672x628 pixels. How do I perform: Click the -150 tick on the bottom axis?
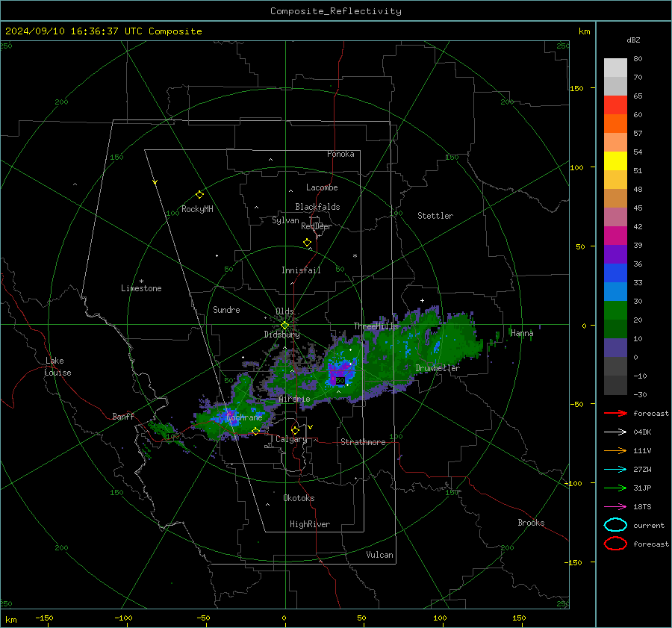pyautogui.click(x=44, y=618)
